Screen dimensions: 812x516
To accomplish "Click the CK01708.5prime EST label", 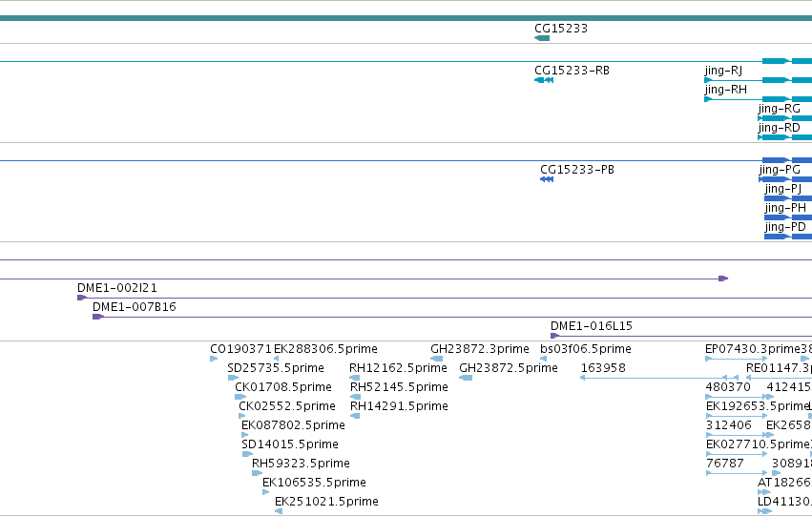I will point(283,387).
